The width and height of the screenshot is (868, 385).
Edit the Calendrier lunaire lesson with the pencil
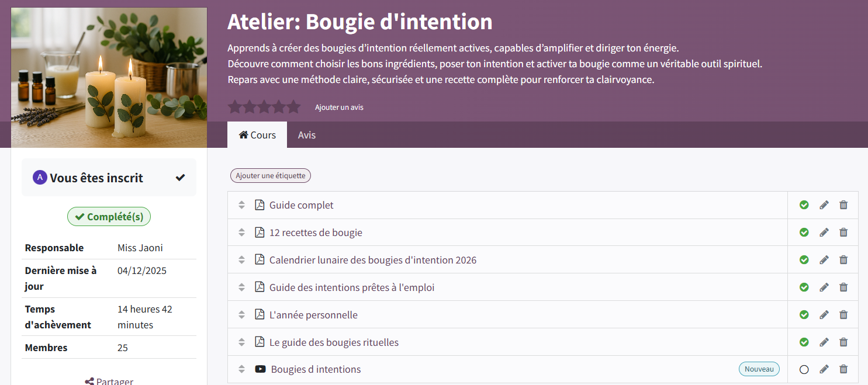tap(824, 260)
